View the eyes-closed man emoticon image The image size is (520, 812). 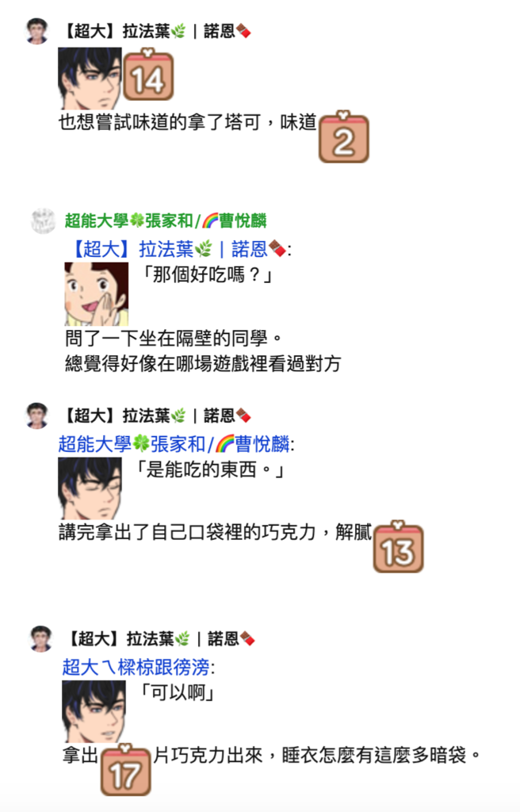pyautogui.click(x=90, y=488)
